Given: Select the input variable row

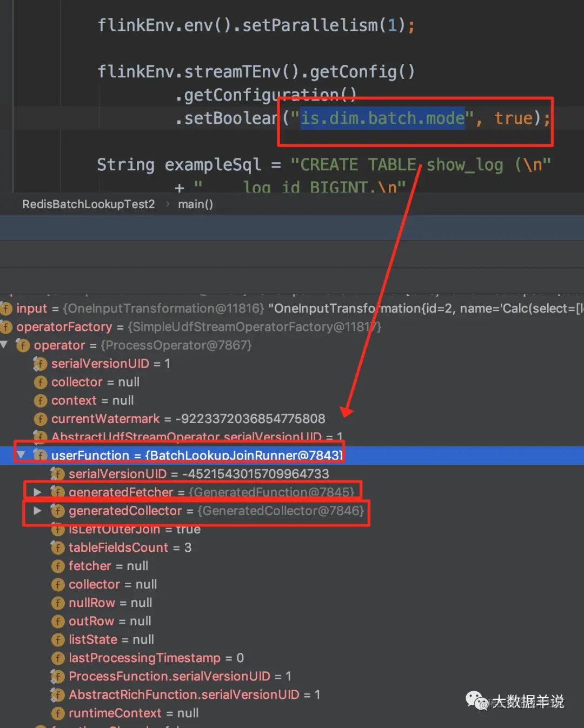Looking at the screenshot, I should coord(292,309).
